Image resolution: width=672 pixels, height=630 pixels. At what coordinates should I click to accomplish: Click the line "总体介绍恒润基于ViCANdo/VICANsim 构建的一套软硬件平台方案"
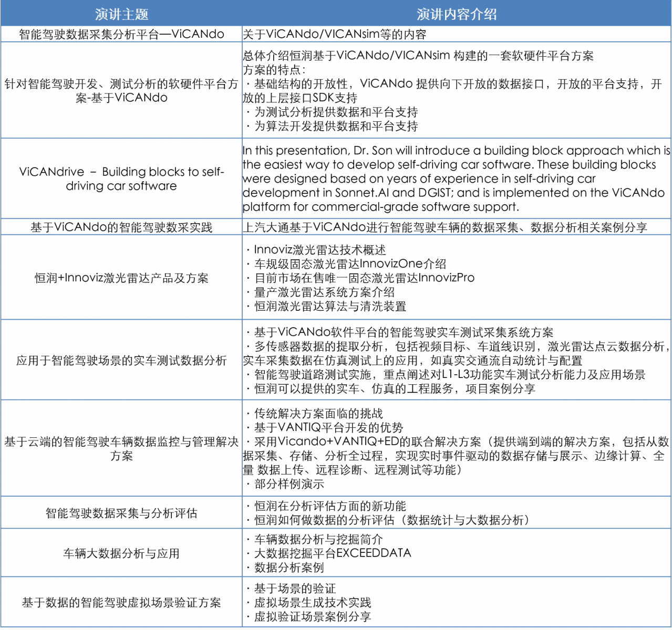click(418, 56)
